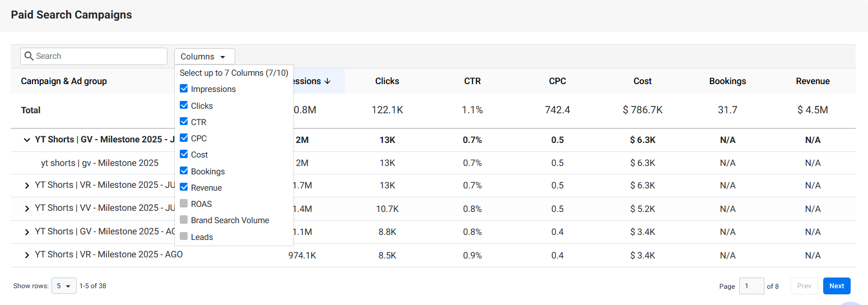
Task: Expand YT Shorts VR Milestone 2025 JU row
Action: point(27,186)
